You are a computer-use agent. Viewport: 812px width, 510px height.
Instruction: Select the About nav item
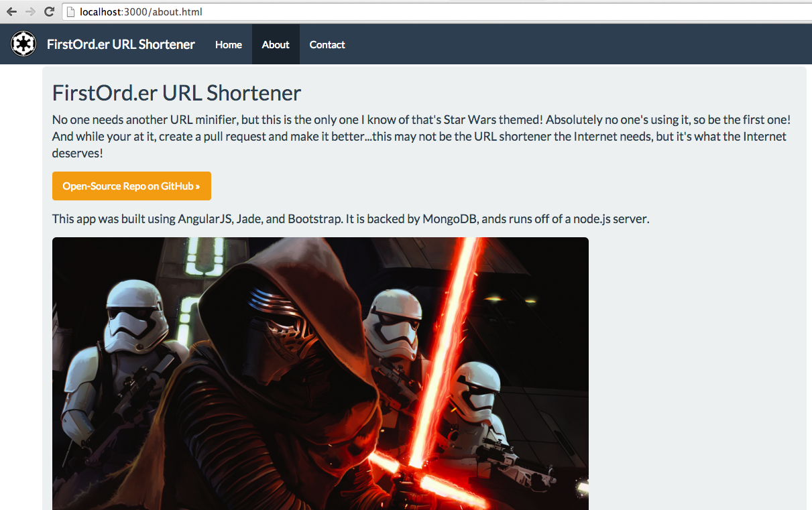[x=276, y=44]
